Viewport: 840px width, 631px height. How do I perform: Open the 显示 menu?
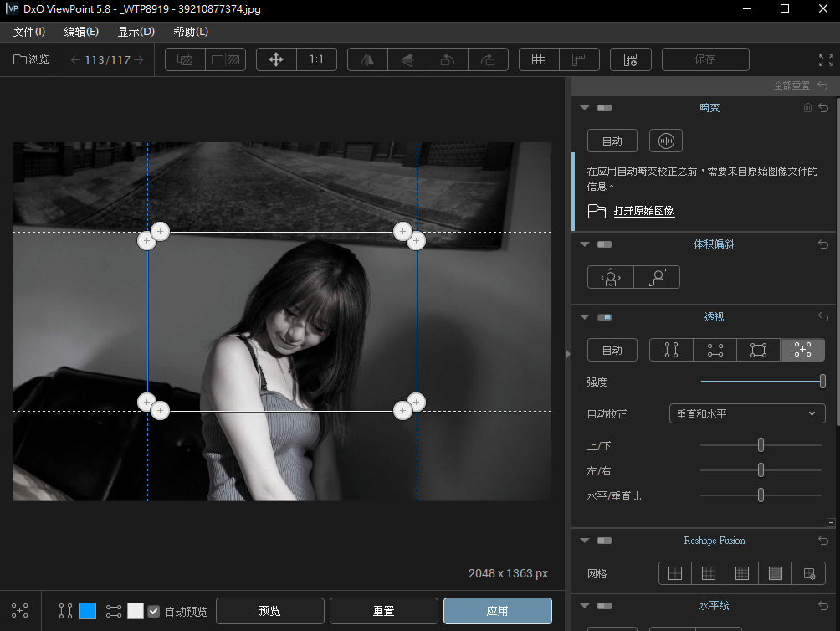tap(136, 32)
